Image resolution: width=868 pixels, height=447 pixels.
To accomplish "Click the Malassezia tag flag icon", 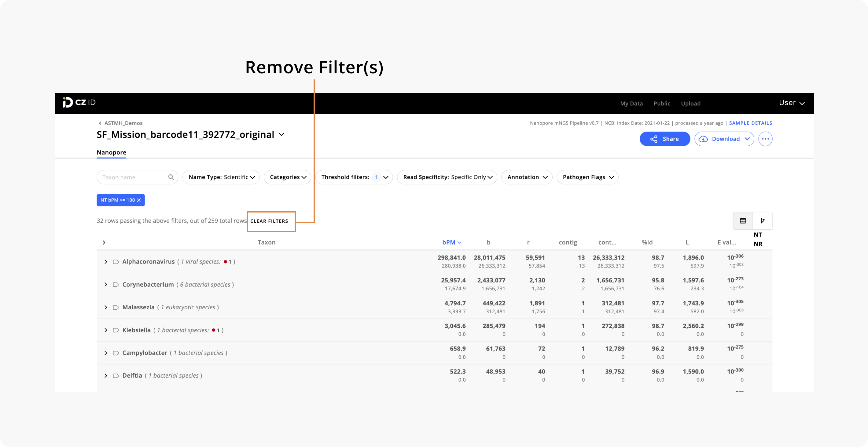I will (x=116, y=307).
